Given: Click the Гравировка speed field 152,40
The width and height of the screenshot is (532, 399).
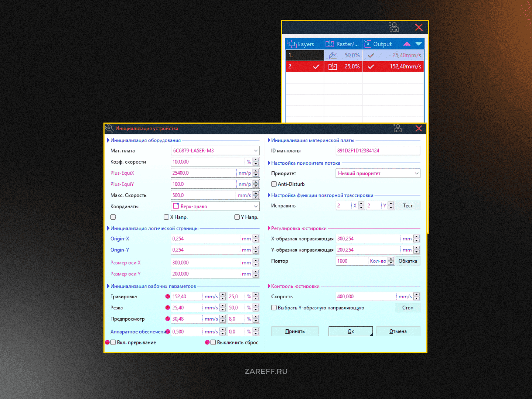Looking at the screenshot, I should point(187,296).
